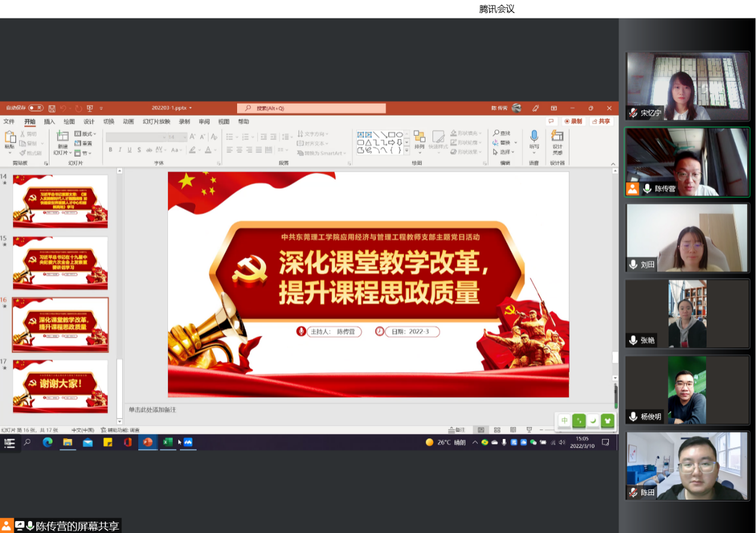Select the slide 17 thumbnail 谢谢大家
The image size is (756, 533).
(60, 386)
